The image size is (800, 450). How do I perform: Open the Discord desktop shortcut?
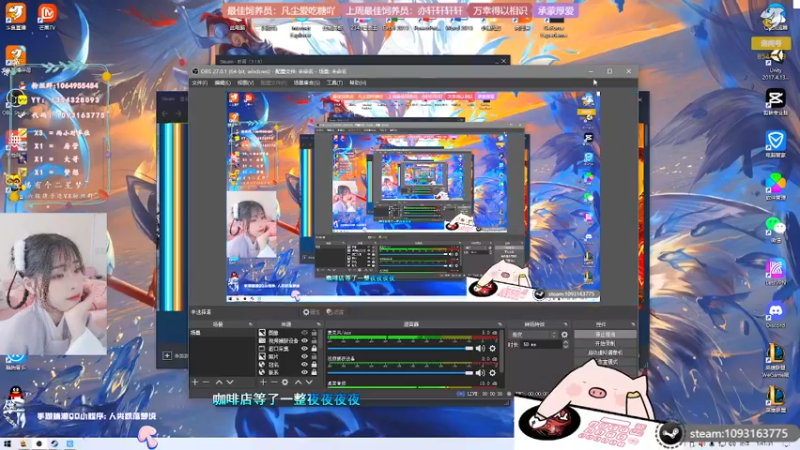point(776,313)
